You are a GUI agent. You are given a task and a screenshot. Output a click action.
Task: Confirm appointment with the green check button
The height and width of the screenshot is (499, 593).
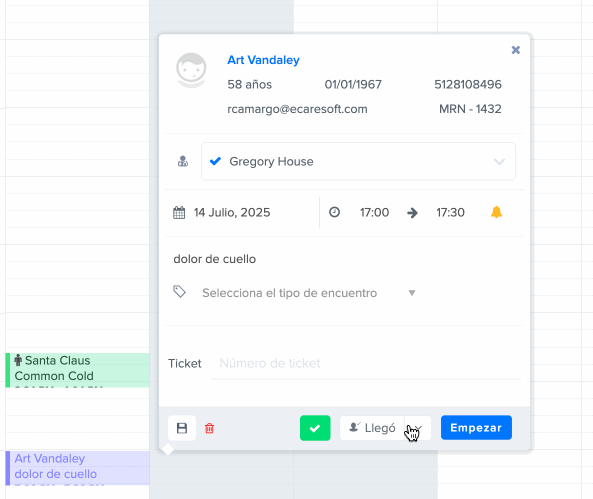[x=315, y=428]
